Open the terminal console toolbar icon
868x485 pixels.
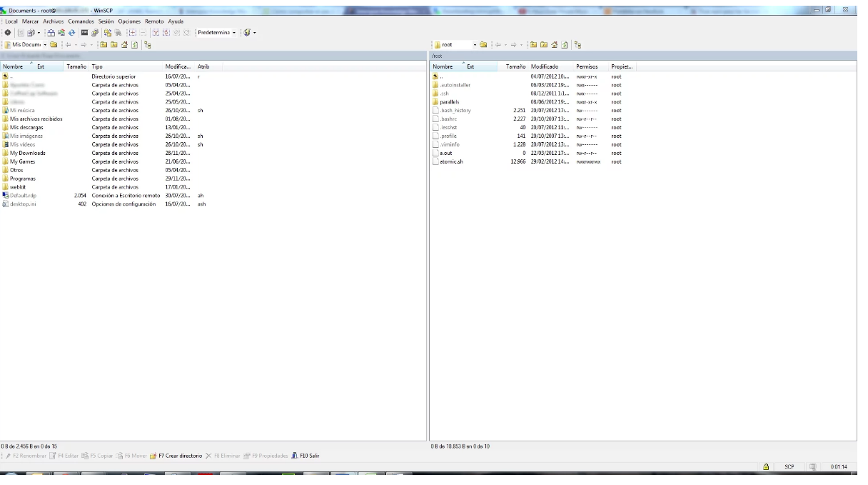pyautogui.click(x=84, y=33)
